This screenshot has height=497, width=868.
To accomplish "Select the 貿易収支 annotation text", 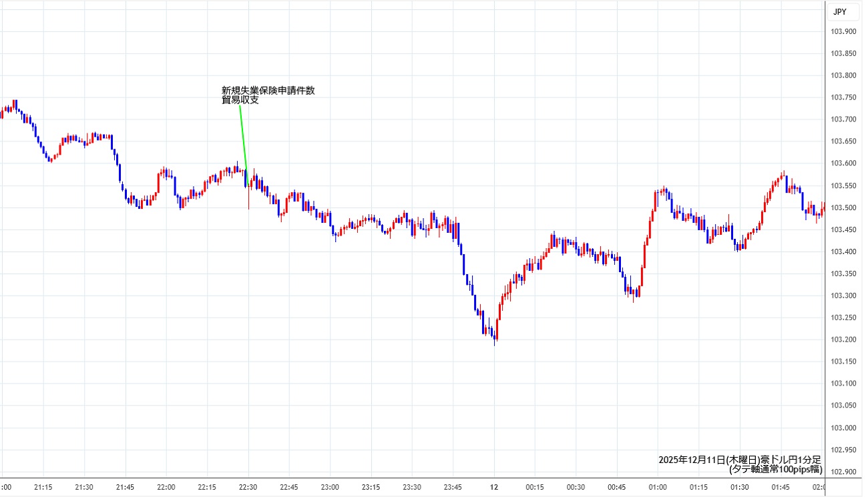I will pyautogui.click(x=240, y=101).
